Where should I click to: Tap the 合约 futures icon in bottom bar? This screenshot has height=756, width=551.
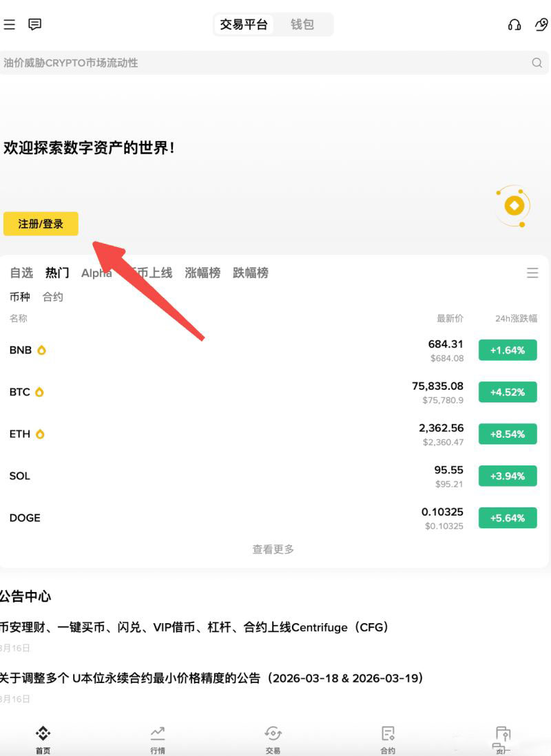[x=388, y=734]
